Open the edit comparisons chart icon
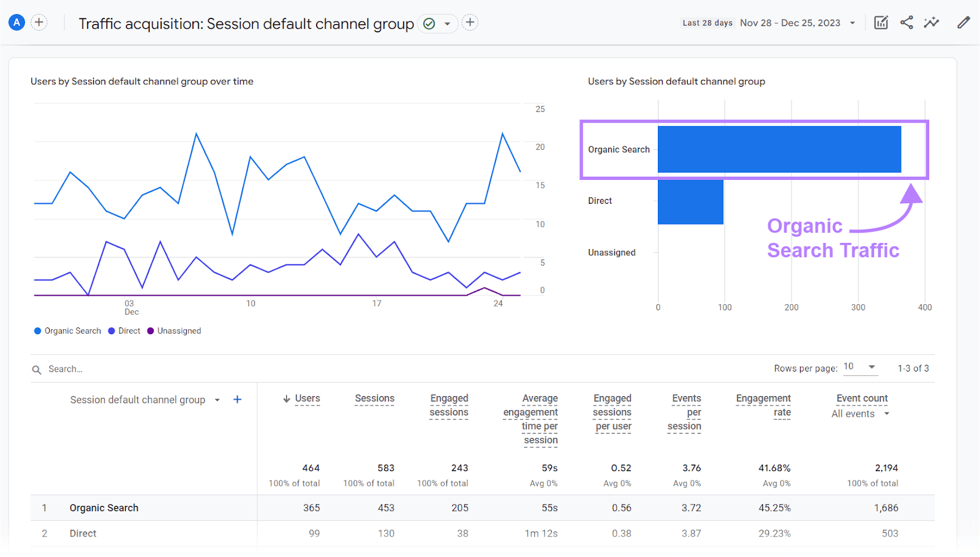This screenshot has width=980, height=557. [881, 23]
